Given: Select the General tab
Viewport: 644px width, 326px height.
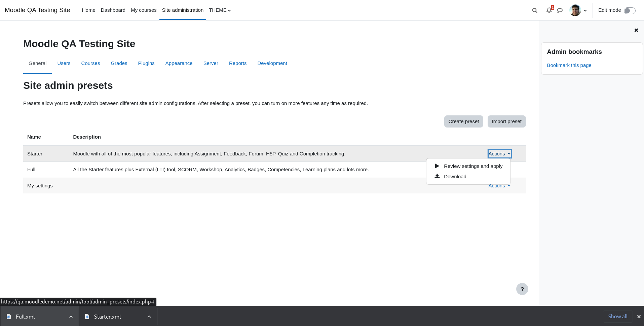Looking at the screenshot, I should [x=38, y=63].
